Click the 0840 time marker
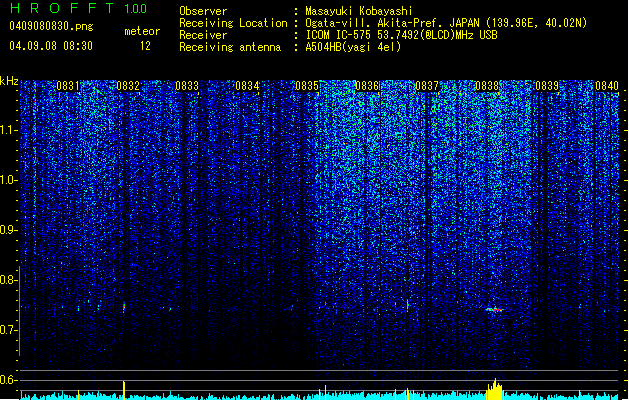This screenshot has height=400, width=629. 607,85
